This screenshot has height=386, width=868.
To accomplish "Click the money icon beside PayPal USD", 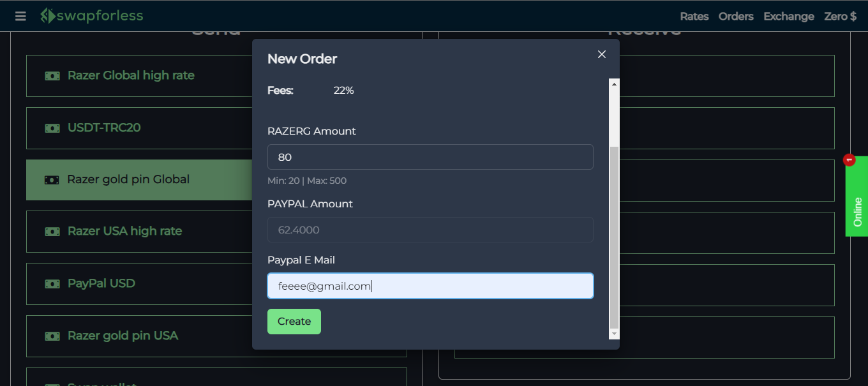I will tap(52, 284).
